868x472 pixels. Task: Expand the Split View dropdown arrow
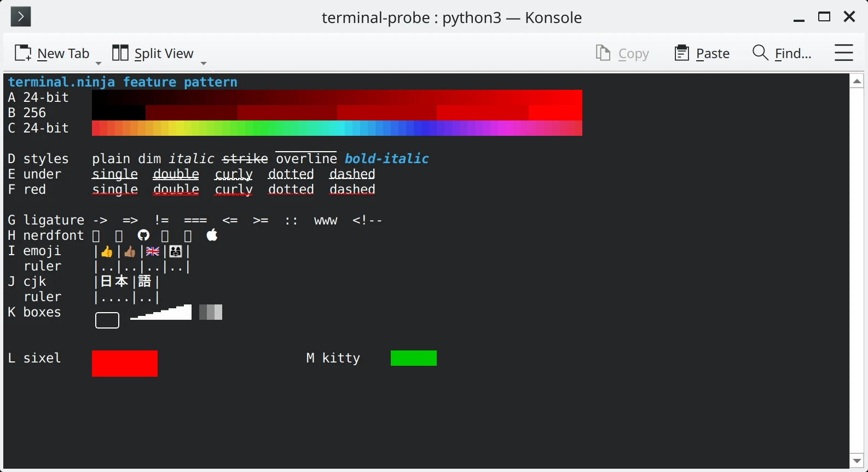pos(204,63)
